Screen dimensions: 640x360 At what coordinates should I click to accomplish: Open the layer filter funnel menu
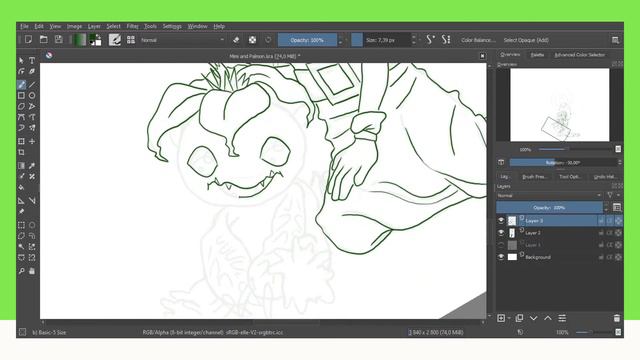[610, 196]
